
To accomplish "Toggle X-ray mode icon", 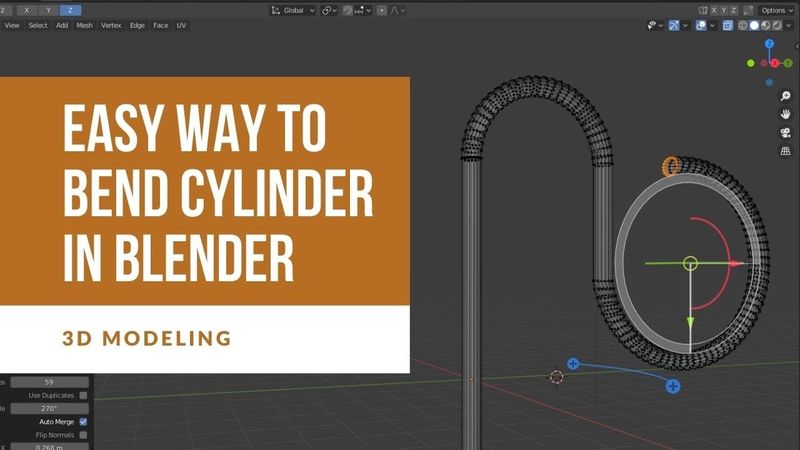I will [728, 26].
